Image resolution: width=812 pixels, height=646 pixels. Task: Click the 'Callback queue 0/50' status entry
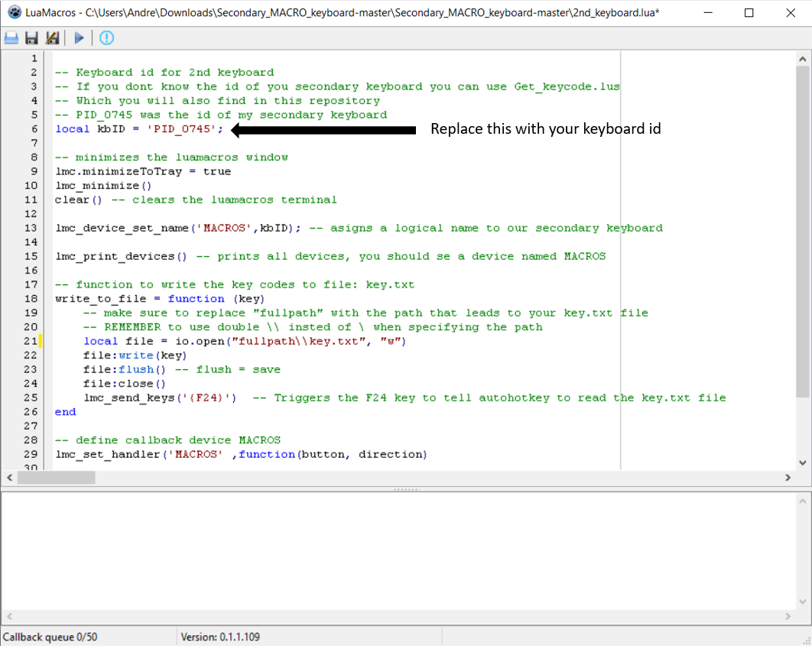click(50, 637)
